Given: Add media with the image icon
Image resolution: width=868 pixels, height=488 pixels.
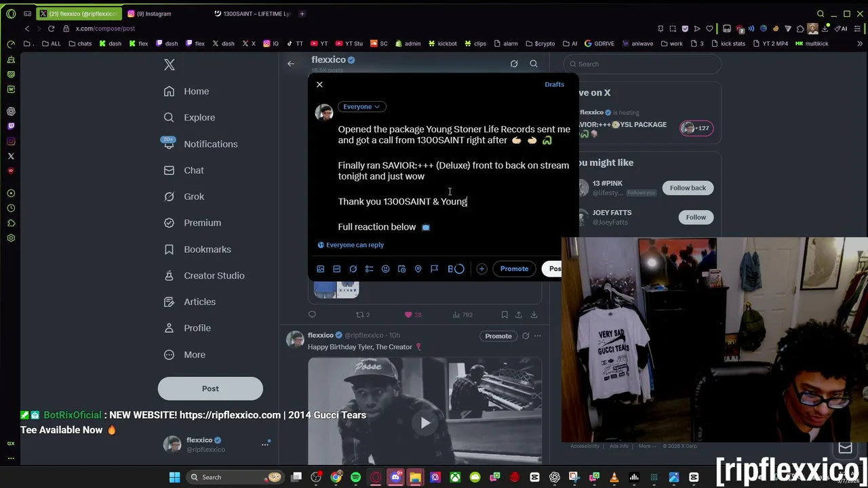Looking at the screenshot, I should [321, 269].
